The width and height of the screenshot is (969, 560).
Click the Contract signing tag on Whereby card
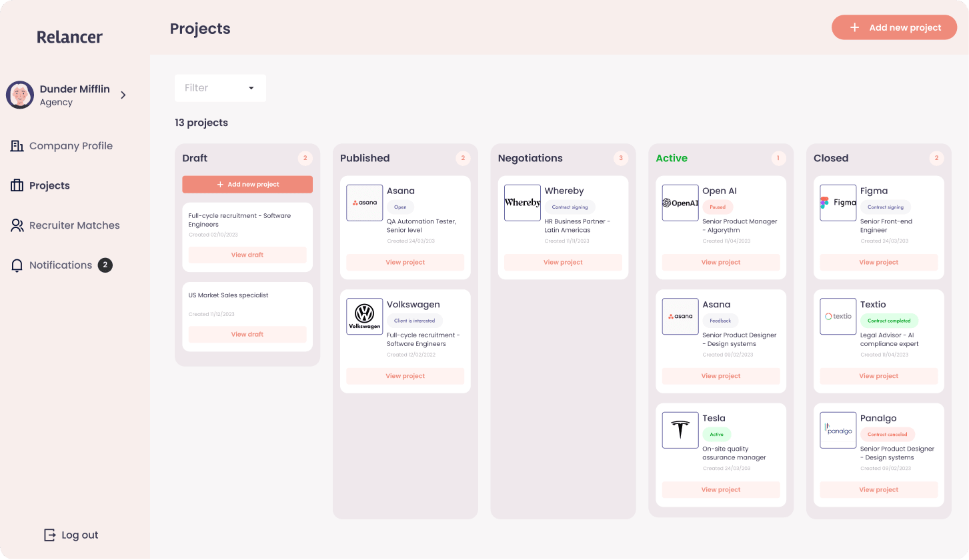(x=570, y=207)
